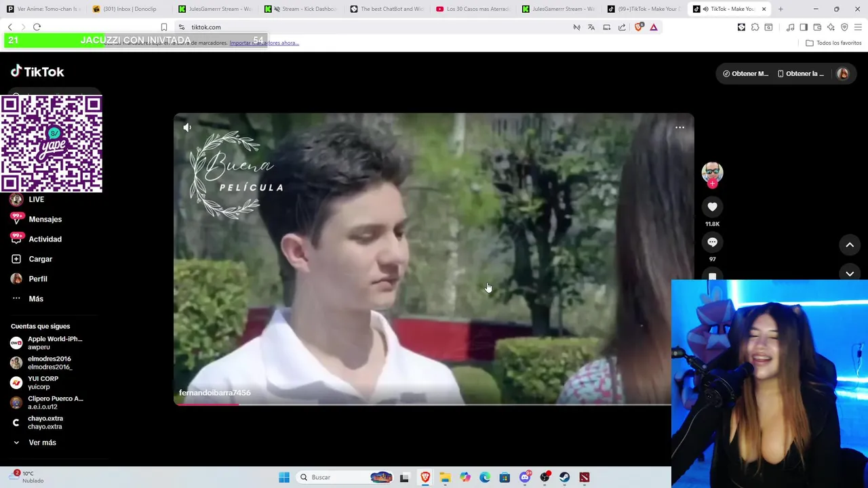Reload the page with refresh icon
The width and height of the screenshot is (868, 488).
tap(37, 27)
